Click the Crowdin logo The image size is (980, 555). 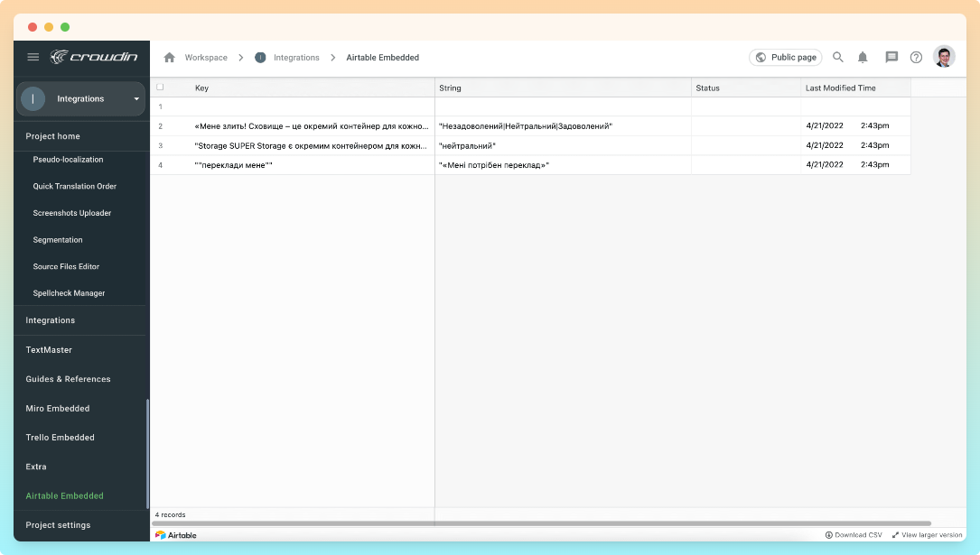[94, 57]
